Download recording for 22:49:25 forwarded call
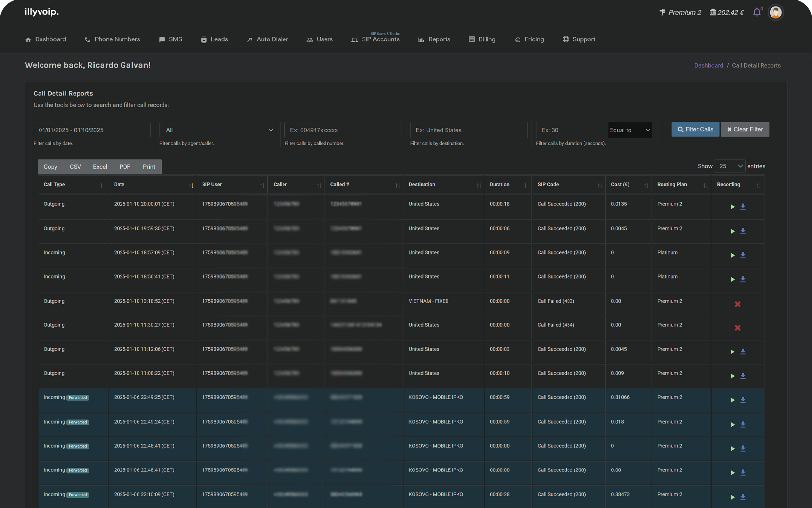 (743, 400)
